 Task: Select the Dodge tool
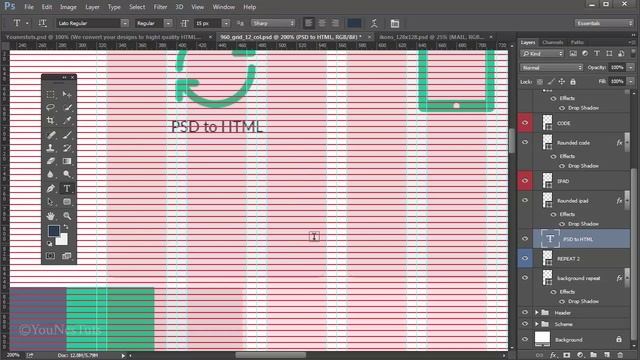pyautogui.click(x=67, y=174)
